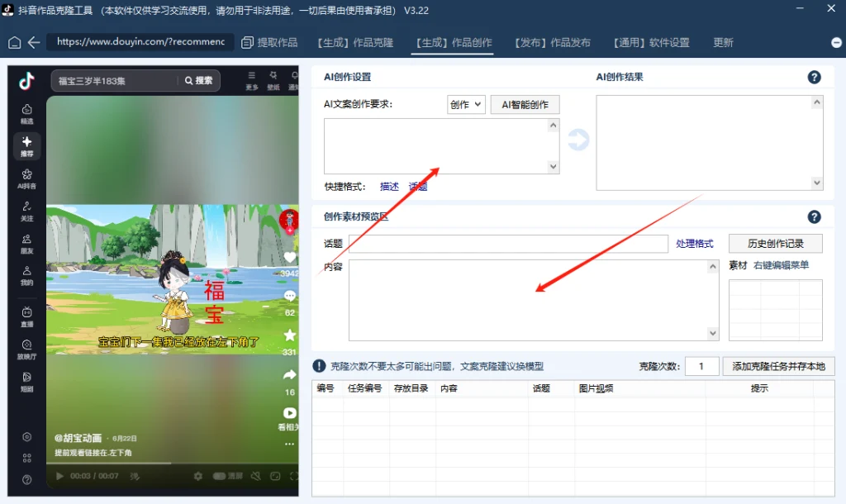Click the 右键编辑菜单 link

click(781, 265)
